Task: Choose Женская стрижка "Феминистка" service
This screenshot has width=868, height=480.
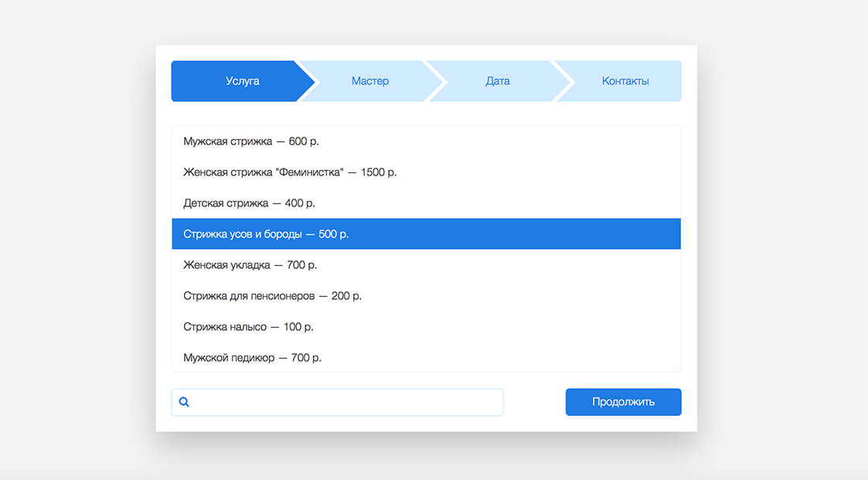Action: coord(290,172)
